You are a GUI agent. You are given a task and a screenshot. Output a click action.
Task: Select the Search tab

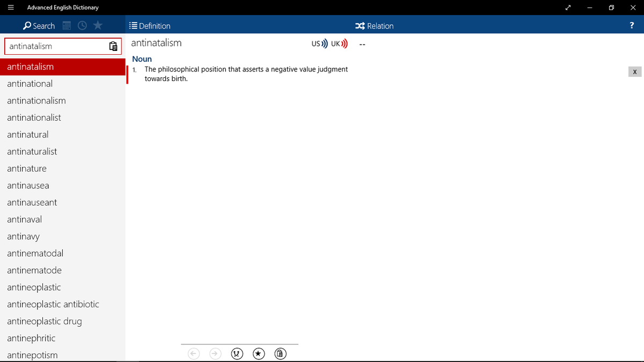coord(39,26)
